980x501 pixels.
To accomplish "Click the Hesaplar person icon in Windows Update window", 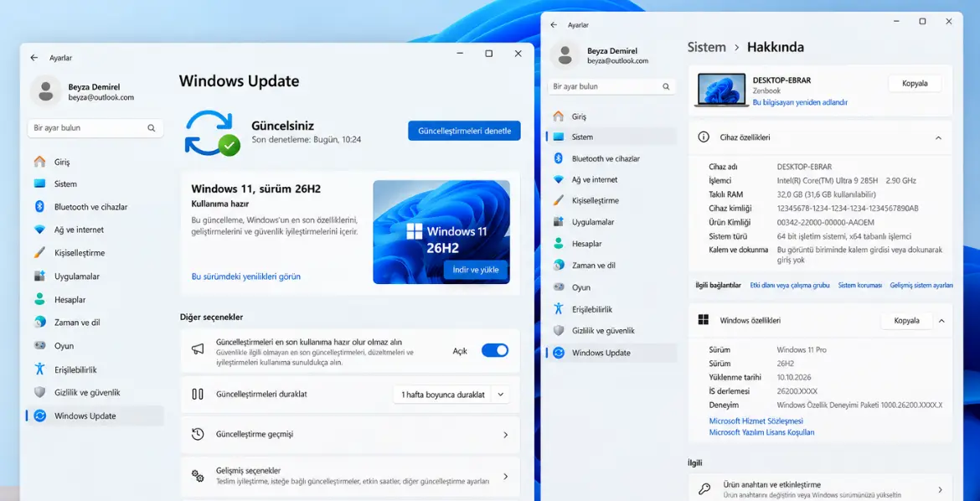I will (x=40, y=300).
